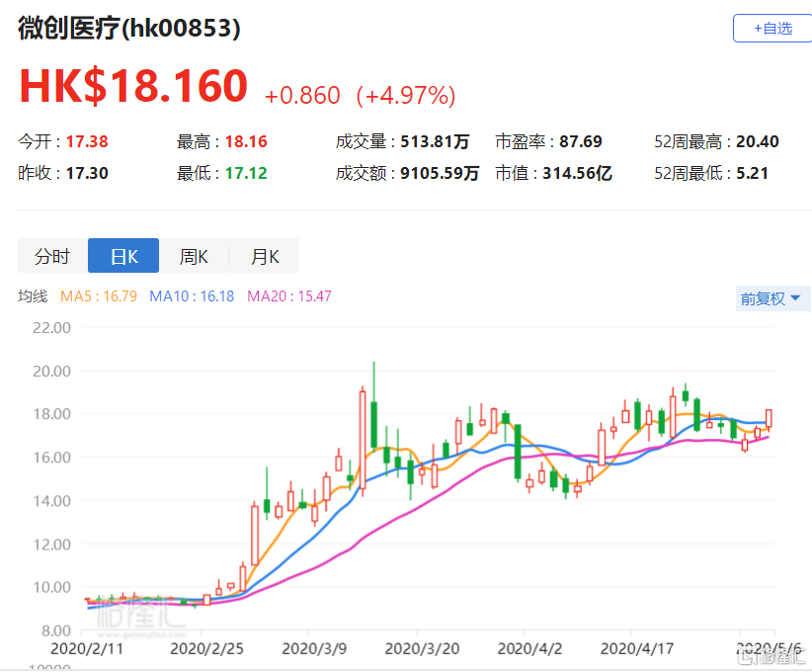Select the 日K daily chart tab

coord(123,257)
